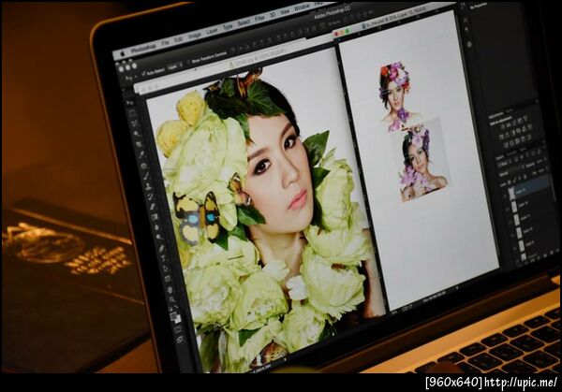The image size is (562, 392).
Task: Select the Clone Stamp tool
Action: click(x=149, y=186)
